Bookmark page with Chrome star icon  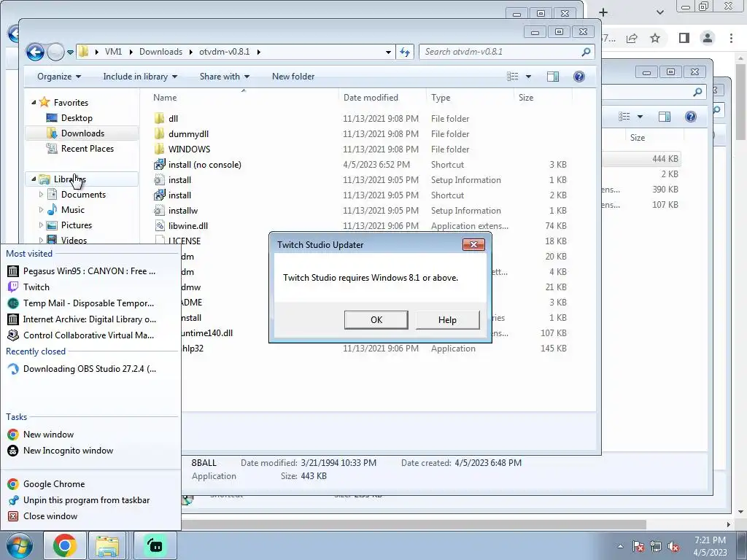[x=655, y=38]
